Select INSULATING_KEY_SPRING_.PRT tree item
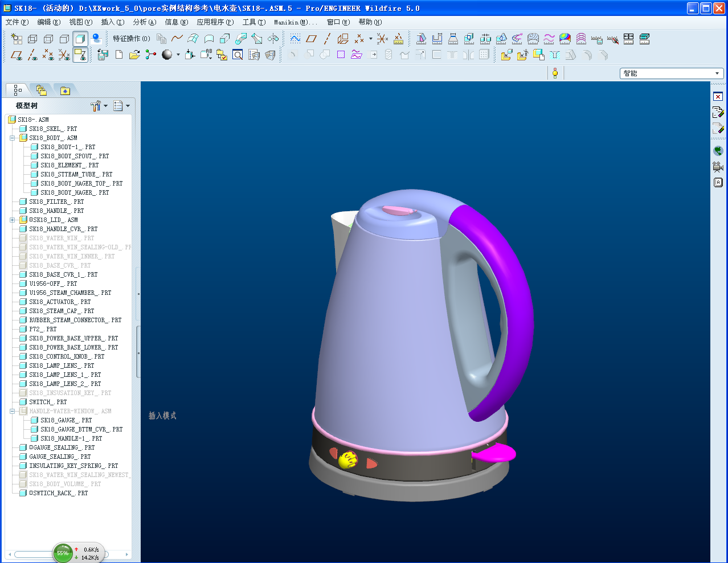This screenshot has width=728, height=563. pos(73,466)
